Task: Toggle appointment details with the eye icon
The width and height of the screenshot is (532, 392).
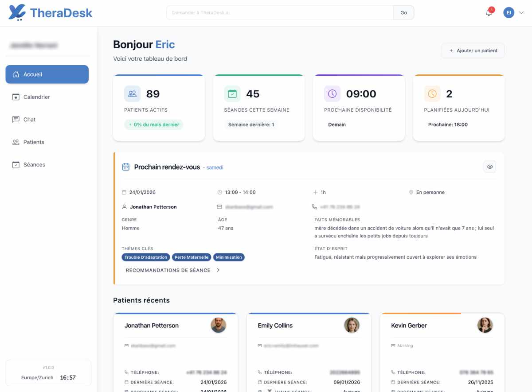Action: (x=490, y=166)
